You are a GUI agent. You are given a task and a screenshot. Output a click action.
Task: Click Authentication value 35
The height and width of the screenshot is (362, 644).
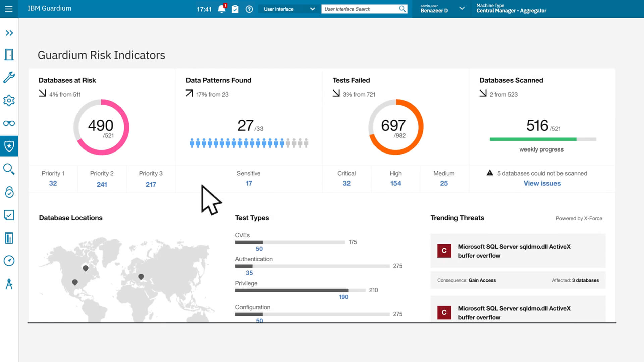[249, 273]
